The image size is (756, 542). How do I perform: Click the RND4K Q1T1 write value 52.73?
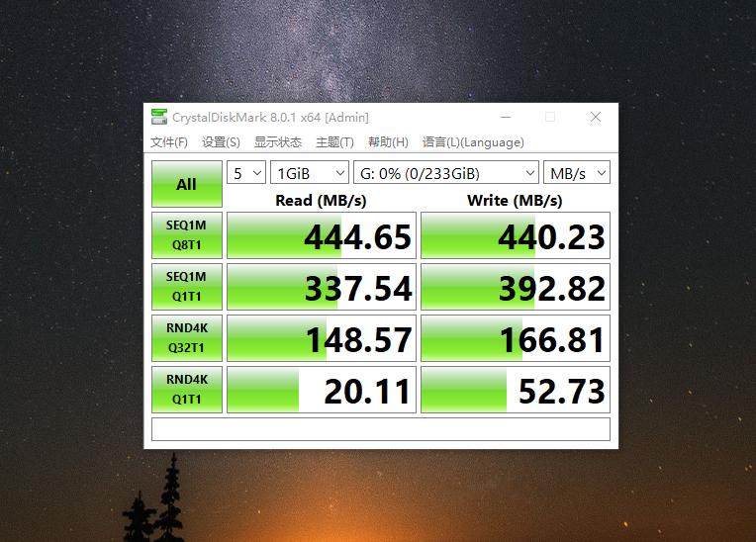click(516, 390)
